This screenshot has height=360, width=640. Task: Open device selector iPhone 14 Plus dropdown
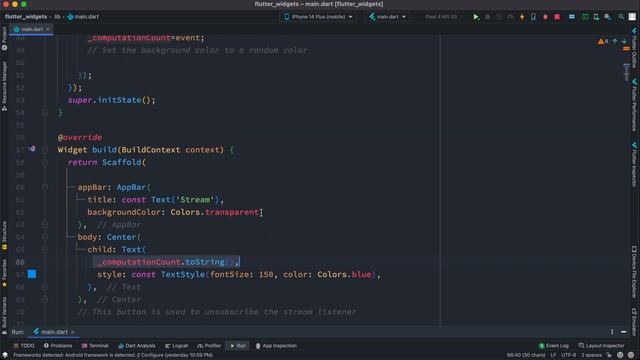click(x=318, y=17)
